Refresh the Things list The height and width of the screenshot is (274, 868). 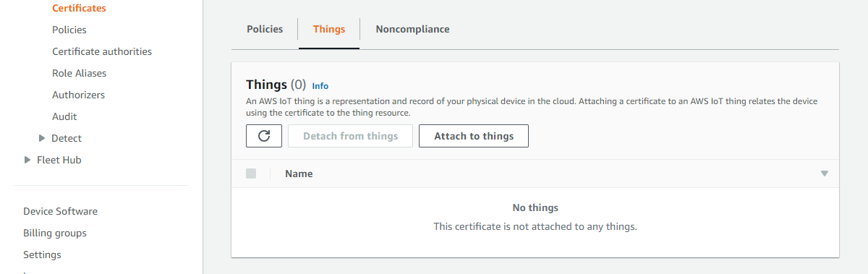[264, 136]
